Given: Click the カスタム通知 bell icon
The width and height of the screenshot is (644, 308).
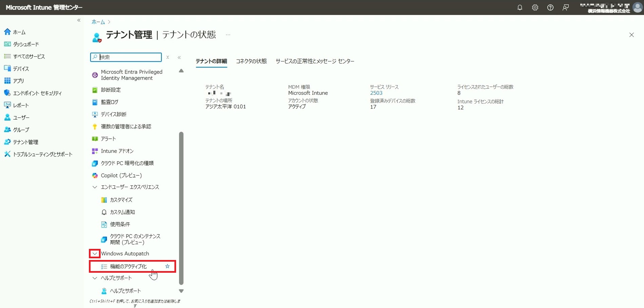Looking at the screenshot, I should [x=104, y=212].
